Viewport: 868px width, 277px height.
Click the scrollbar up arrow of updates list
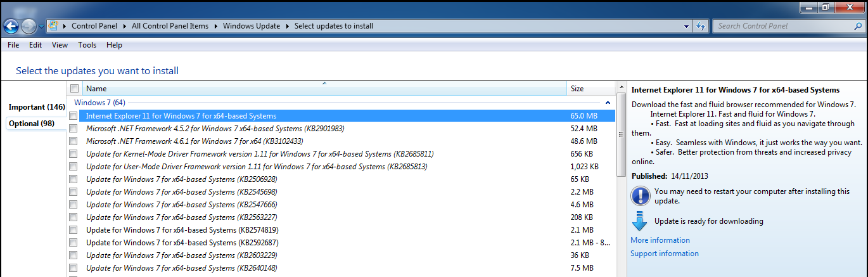[x=621, y=88]
